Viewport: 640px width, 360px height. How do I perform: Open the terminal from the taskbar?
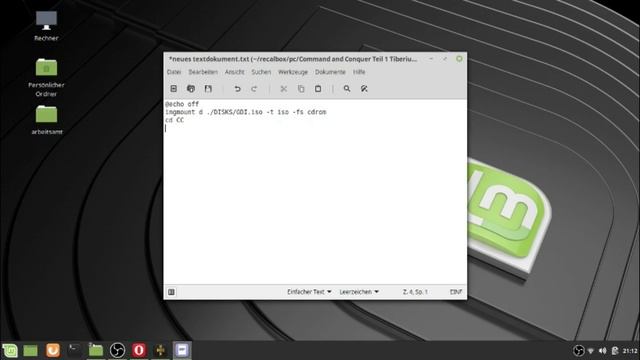(74, 350)
